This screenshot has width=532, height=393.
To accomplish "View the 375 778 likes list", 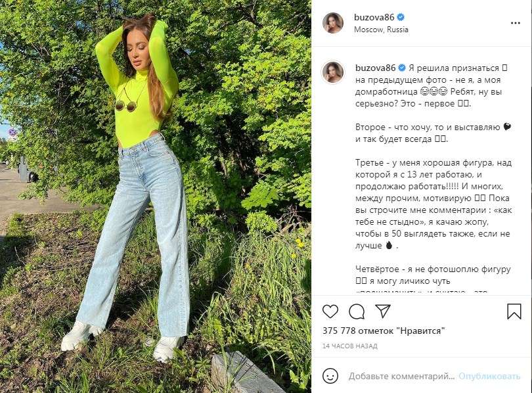I will [384, 330].
